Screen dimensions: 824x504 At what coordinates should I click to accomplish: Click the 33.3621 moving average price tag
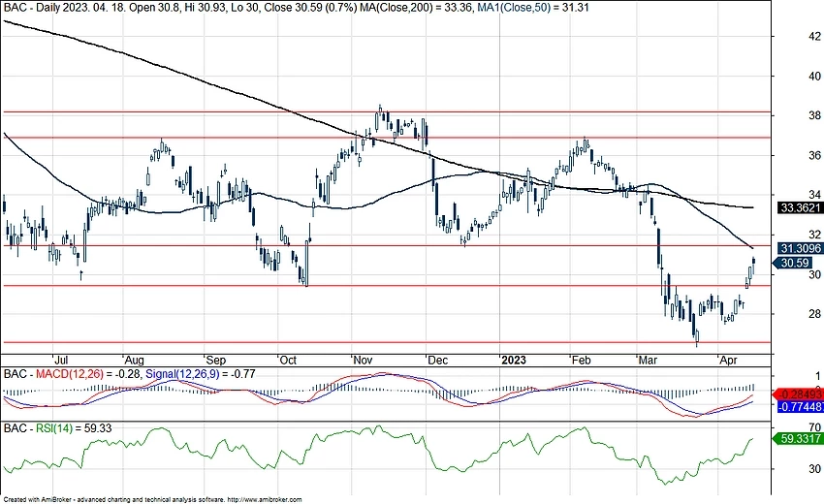click(800, 207)
